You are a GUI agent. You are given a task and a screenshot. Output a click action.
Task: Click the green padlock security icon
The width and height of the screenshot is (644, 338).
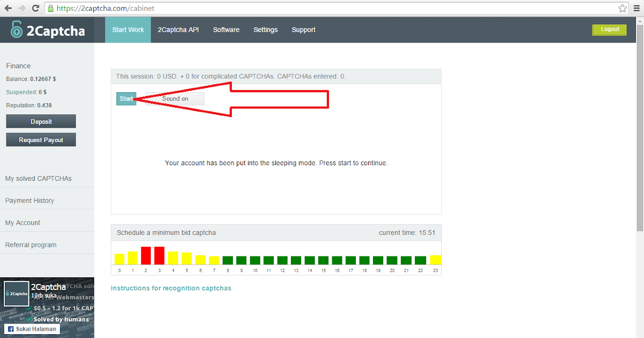pyautogui.click(x=50, y=9)
